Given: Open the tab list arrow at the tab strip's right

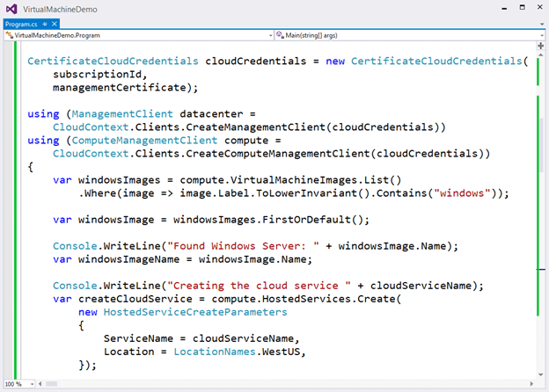Looking at the screenshot, I should point(542,24).
